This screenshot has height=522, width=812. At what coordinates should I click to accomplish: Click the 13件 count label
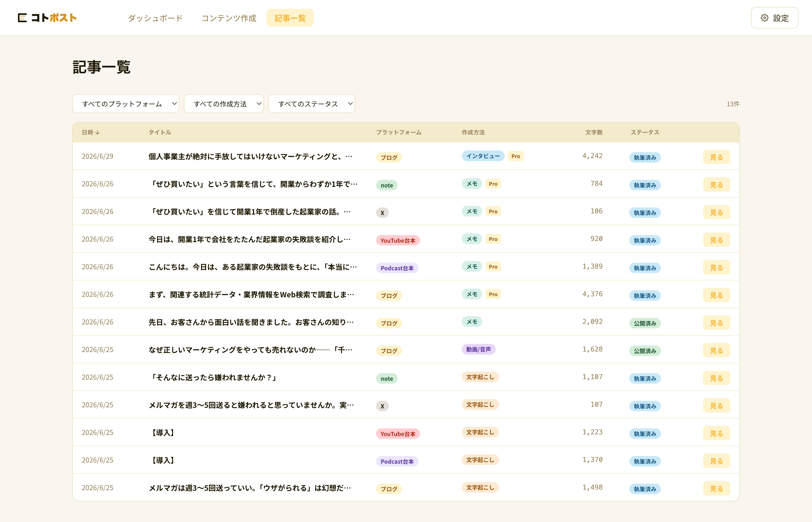coord(733,104)
